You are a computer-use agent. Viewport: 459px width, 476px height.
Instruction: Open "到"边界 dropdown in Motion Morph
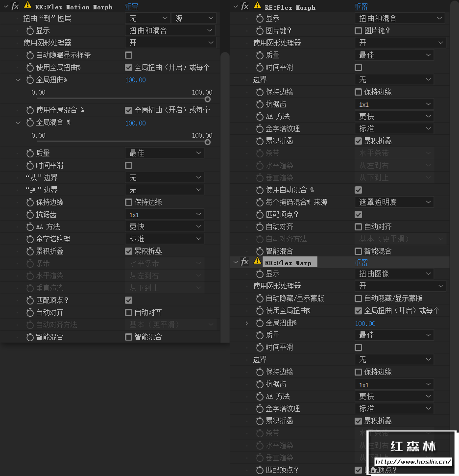point(165,190)
